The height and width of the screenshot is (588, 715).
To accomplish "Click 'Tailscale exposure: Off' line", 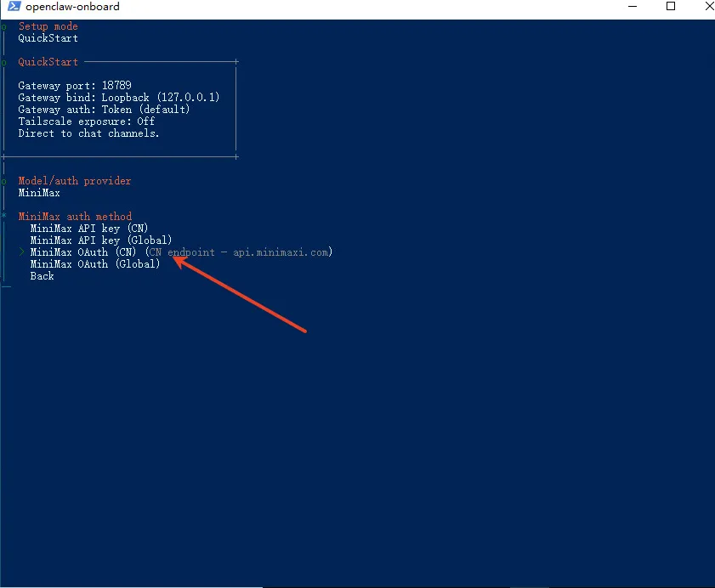I will click(x=86, y=122).
